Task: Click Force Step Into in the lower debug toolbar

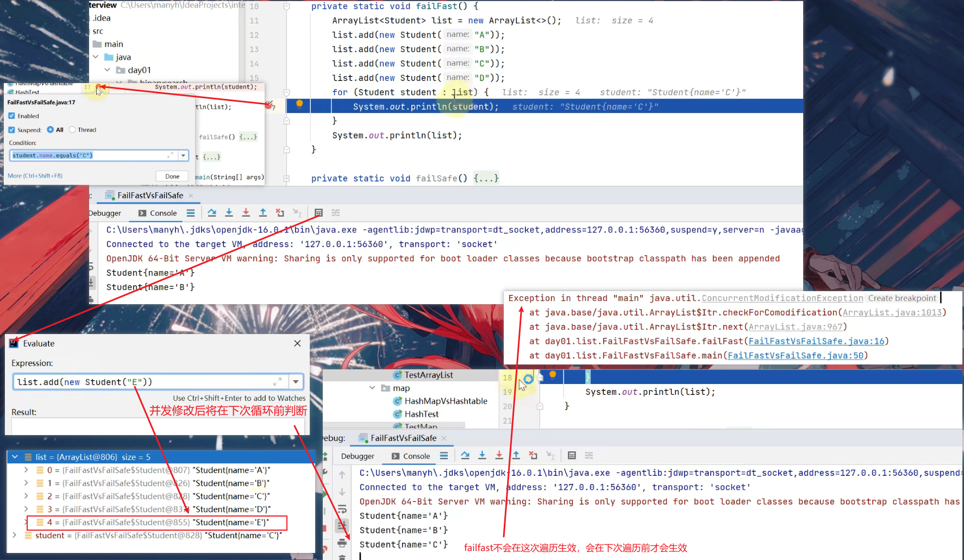Action: coord(499,456)
